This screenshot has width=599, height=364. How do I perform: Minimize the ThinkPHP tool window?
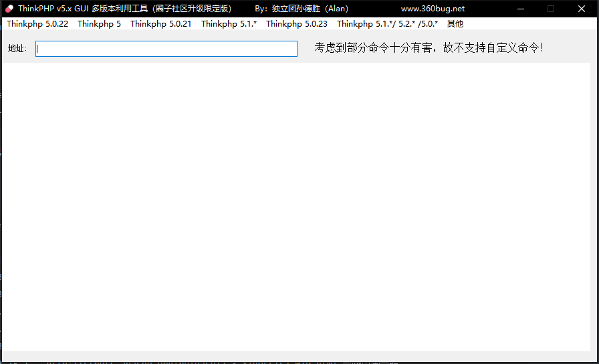520,9
